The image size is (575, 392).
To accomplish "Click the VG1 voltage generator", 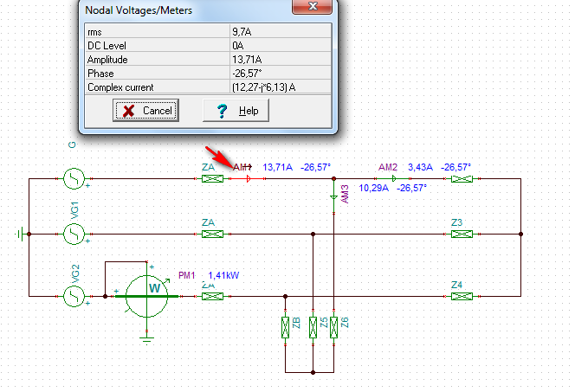I will point(73,234).
